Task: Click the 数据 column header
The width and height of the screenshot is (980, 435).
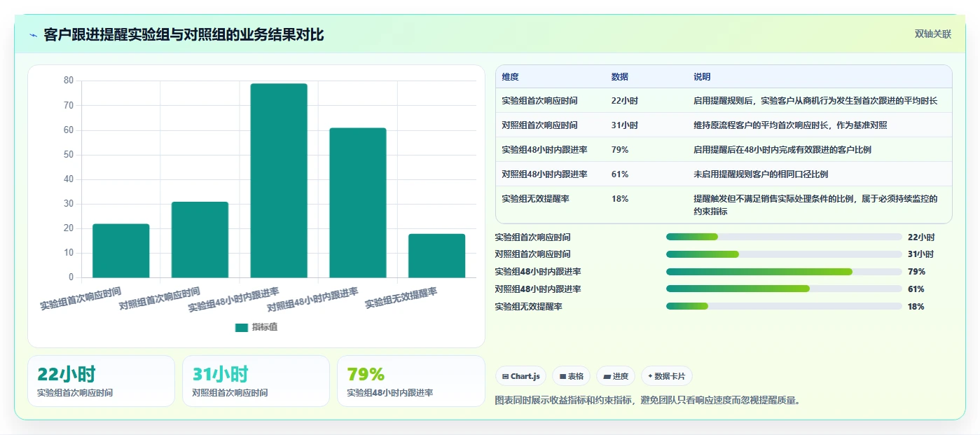Action: (620, 77)
